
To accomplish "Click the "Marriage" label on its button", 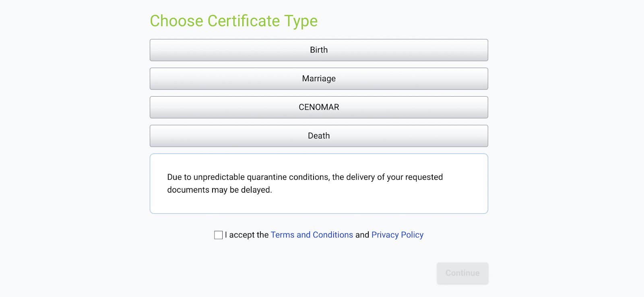I will [319, 79].
